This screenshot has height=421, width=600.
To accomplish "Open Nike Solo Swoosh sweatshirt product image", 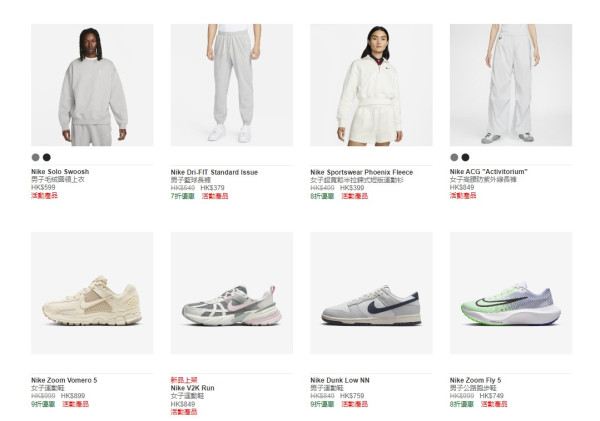I will pos(92,85).
